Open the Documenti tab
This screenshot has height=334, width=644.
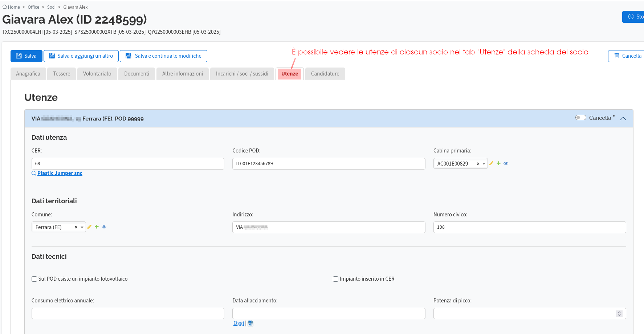137,74
